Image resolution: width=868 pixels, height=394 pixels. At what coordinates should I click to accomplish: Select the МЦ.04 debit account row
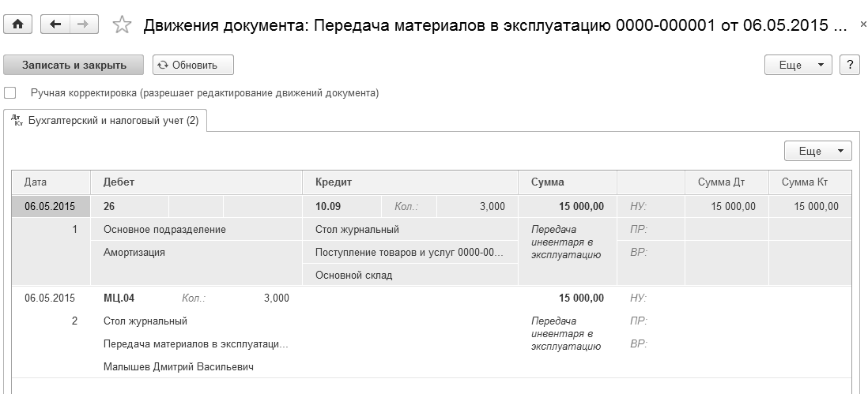(x=119, y=298)
